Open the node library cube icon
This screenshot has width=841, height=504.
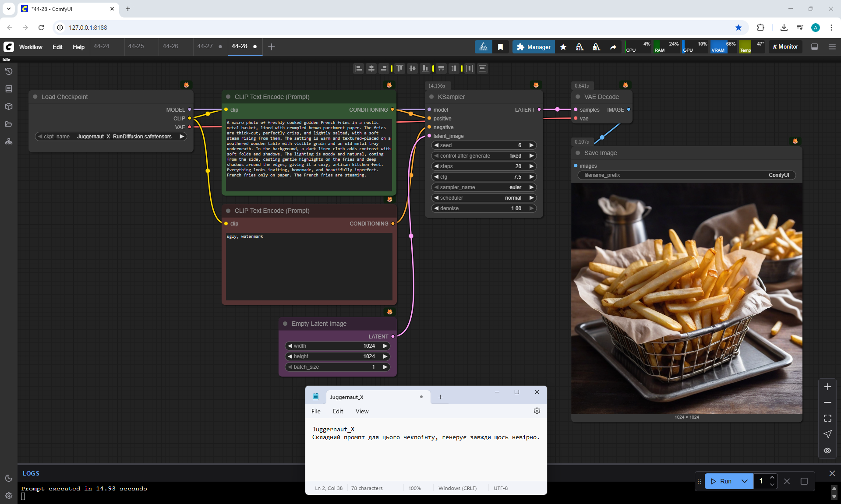coord(9,106)
